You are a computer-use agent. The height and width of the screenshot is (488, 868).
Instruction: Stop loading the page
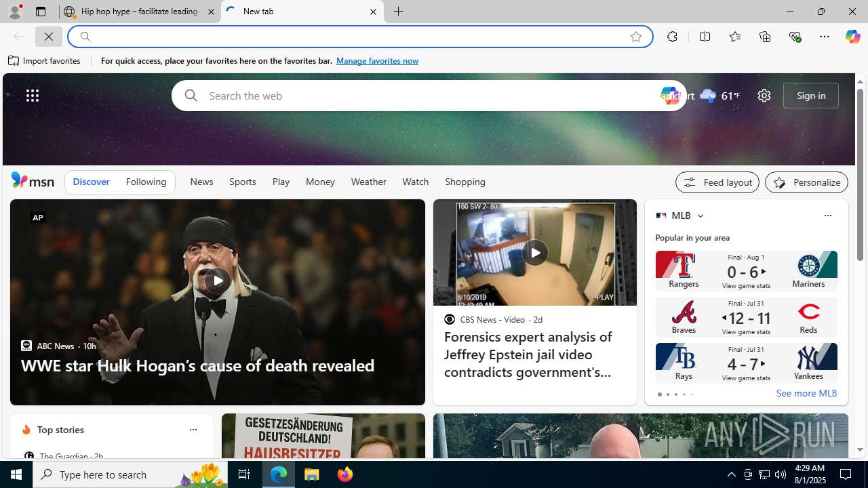pyautogui.click(x=49, y=37)
